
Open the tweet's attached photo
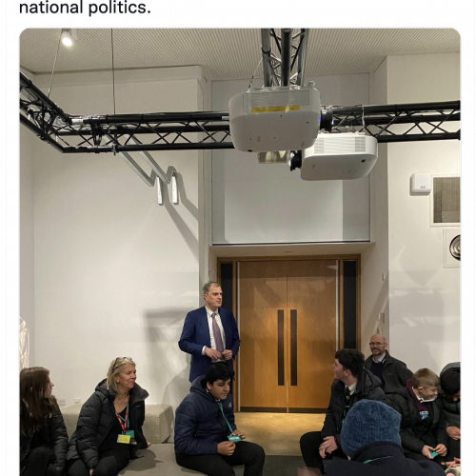pyautogui.click(x=240, y=252)
